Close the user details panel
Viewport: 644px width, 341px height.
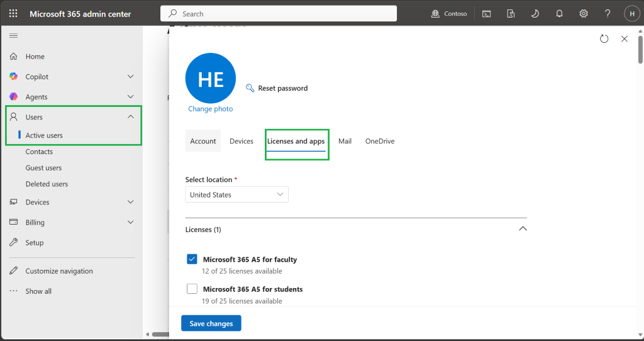pyautogui.click(x=625, y=38)
